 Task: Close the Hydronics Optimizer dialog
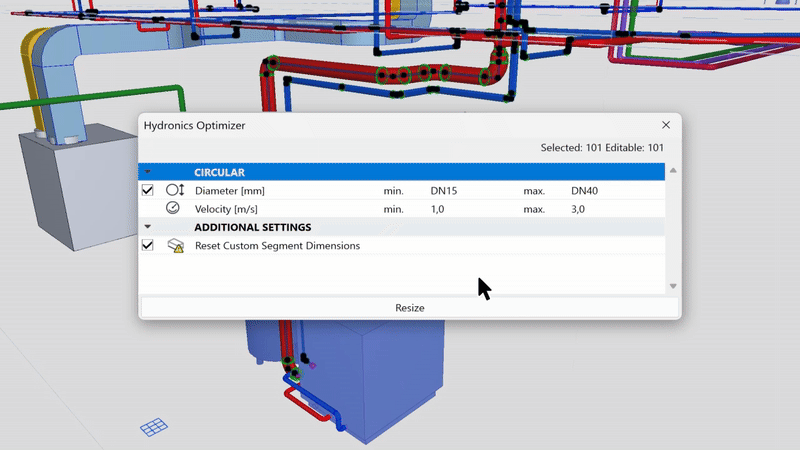pos(666,126)
